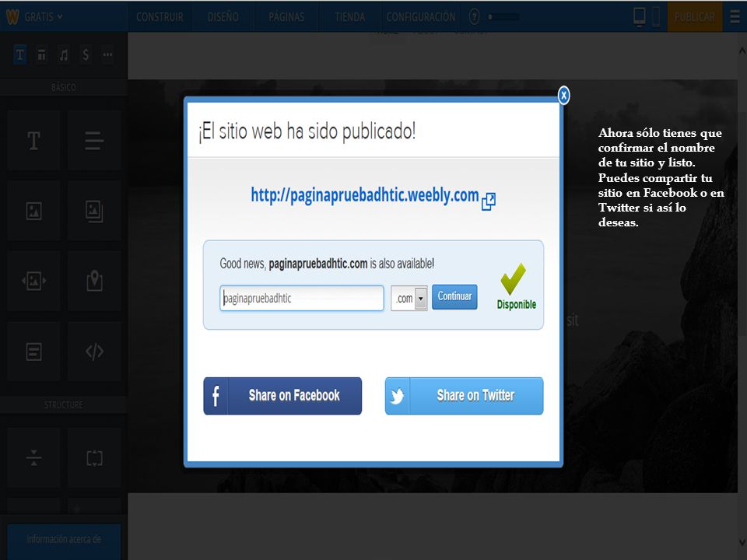Open the PÁGINAS tab
This screenshot has height=560, width=747.
click(x=286, y=17)
